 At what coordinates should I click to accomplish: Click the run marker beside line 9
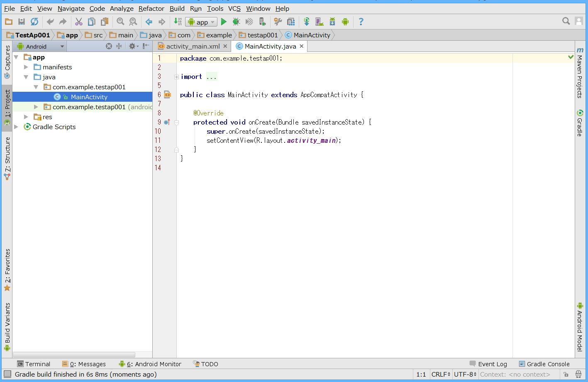coord(166,122)
